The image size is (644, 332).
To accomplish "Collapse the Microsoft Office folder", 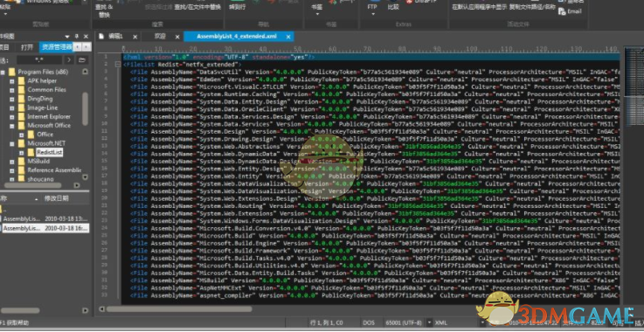I will (x=12, y=126).
